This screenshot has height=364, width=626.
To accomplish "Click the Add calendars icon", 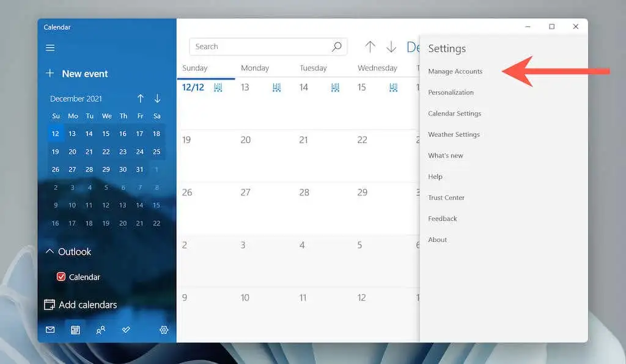I will point(49,305).
